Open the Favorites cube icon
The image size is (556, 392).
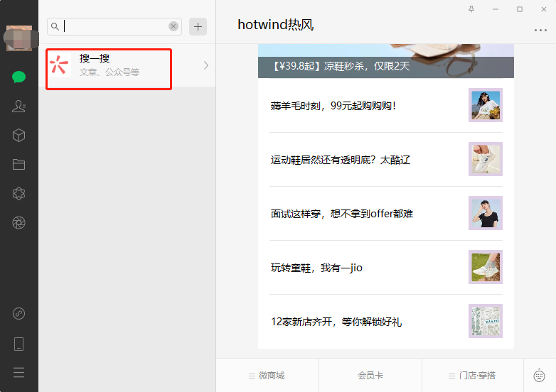pyautogui.click(x=18, y=135)
